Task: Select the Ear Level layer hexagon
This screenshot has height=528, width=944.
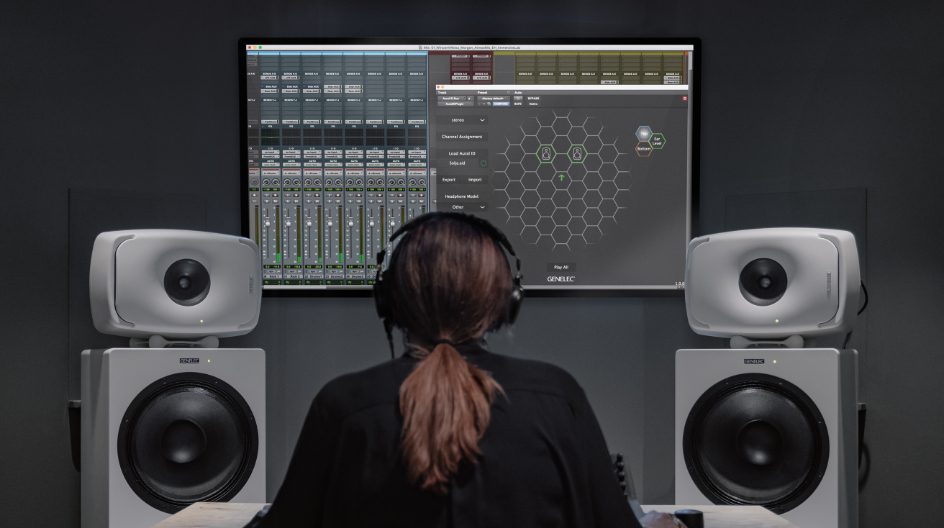Action: click(658, 141)
